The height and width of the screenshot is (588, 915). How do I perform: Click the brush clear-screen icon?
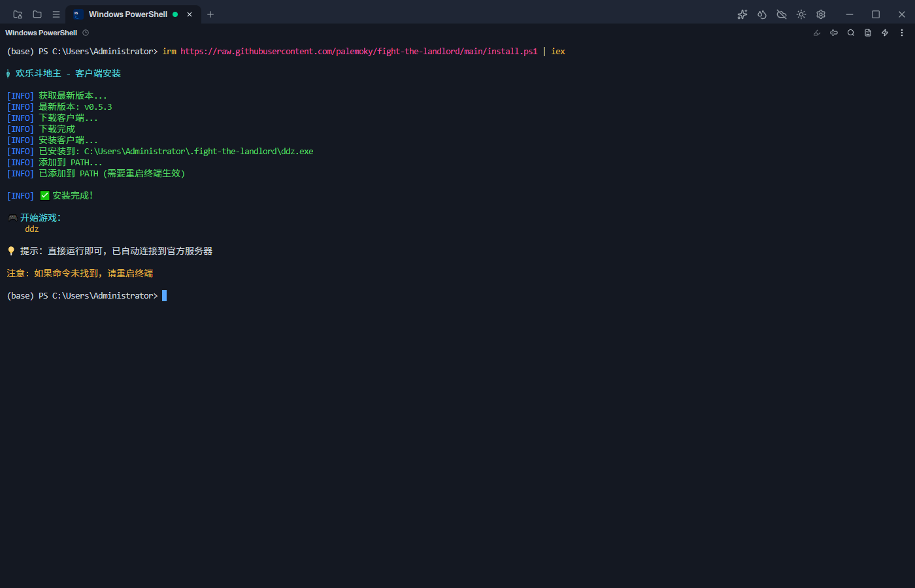point(817,33)
